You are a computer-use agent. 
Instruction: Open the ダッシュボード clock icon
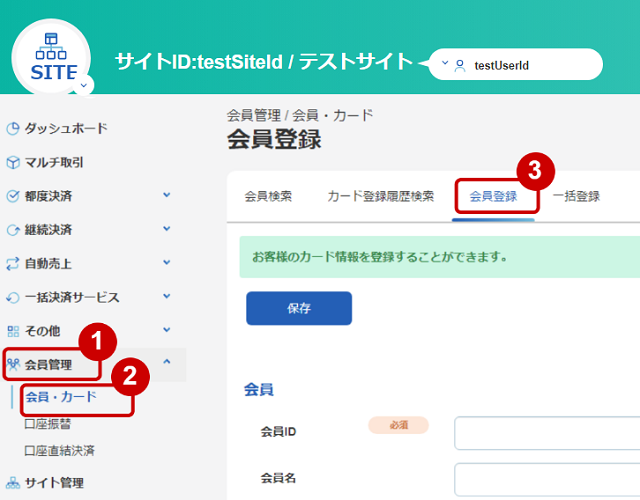(13, 129)
